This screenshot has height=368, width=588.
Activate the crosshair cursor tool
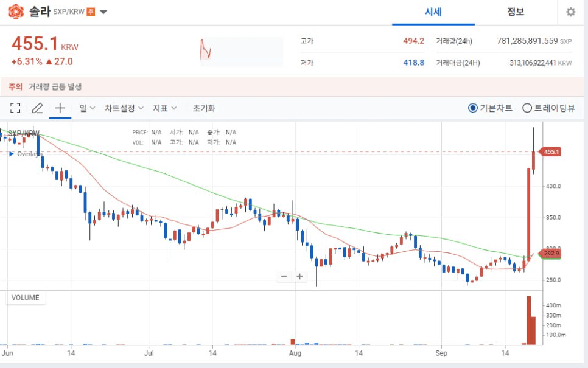pyautogui.click(x=60, y=108)
